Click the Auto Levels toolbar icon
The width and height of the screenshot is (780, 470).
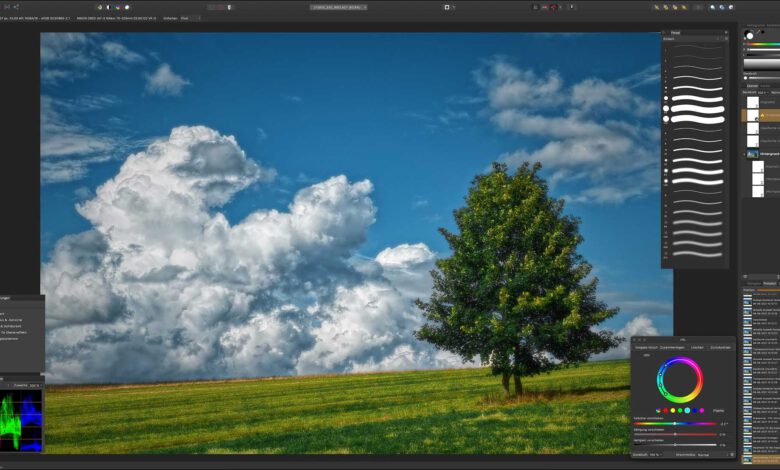click(99, 7)
